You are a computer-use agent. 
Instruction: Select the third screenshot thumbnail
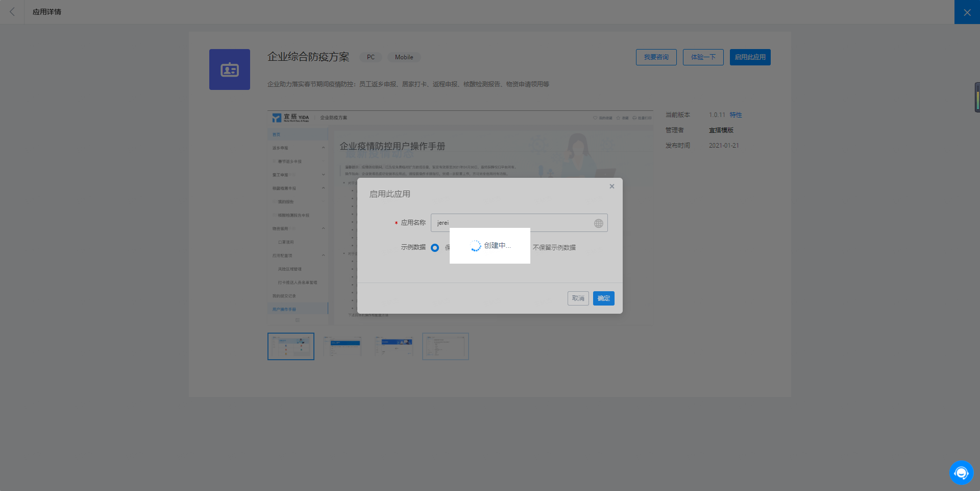394,346
